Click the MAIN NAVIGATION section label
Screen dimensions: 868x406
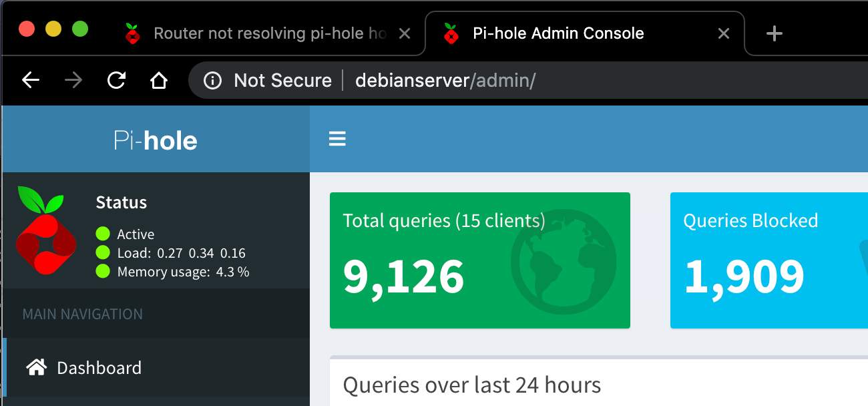(x=83, y=314)
